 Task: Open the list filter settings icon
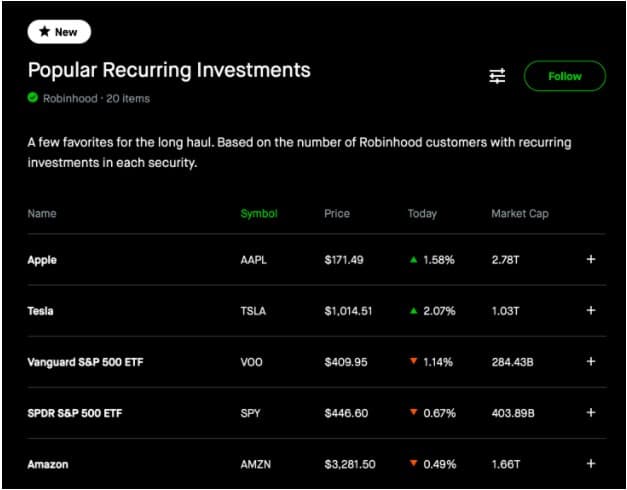[497, 76]
